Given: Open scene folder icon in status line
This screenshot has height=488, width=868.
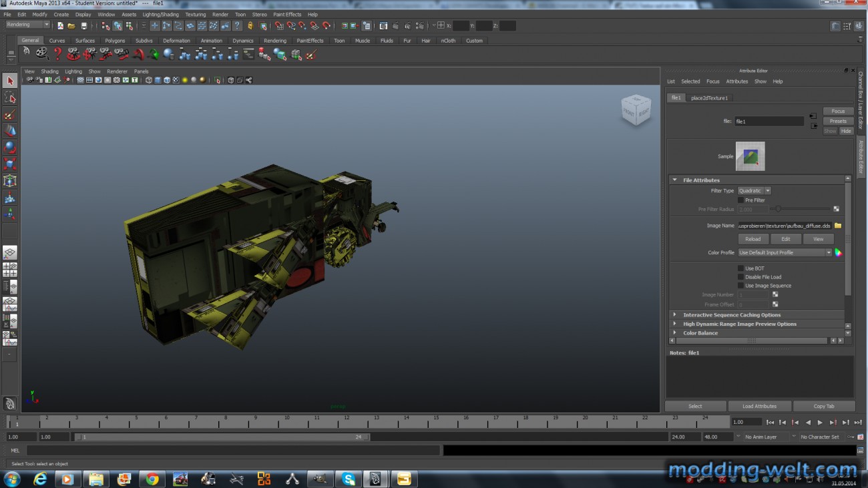Looking at the screenshot, I should pos(71,26).
